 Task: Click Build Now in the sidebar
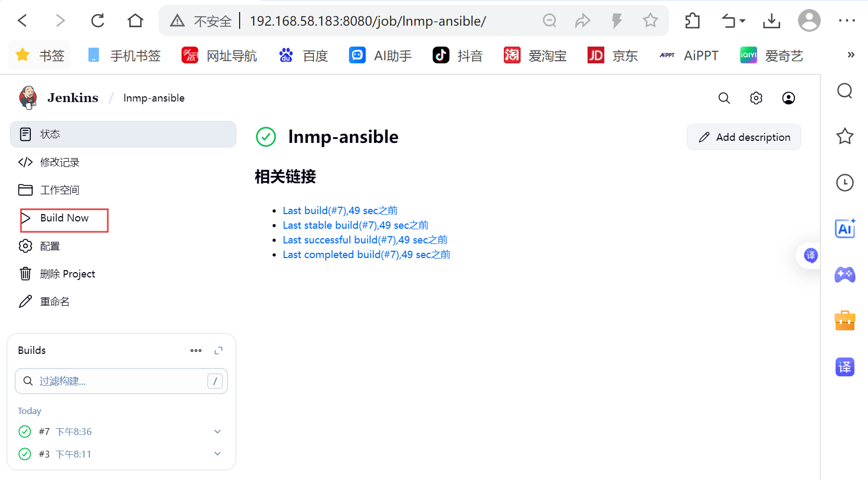(64, 218)
